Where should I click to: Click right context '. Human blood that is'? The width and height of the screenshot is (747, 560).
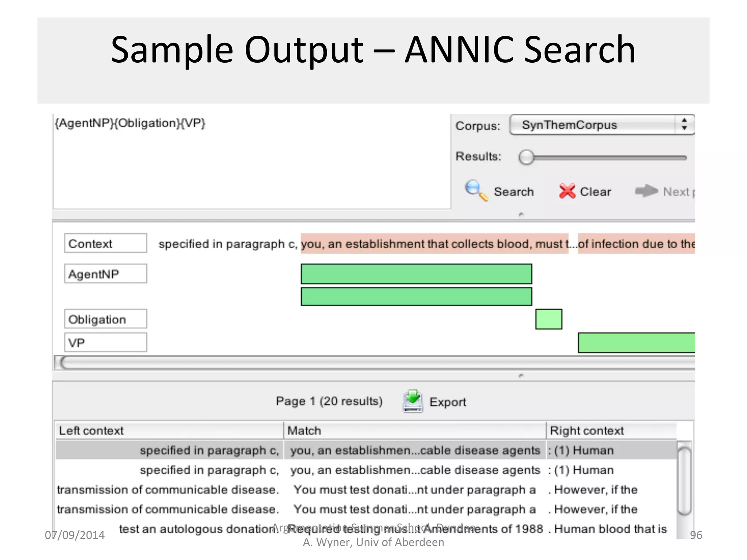607,529
